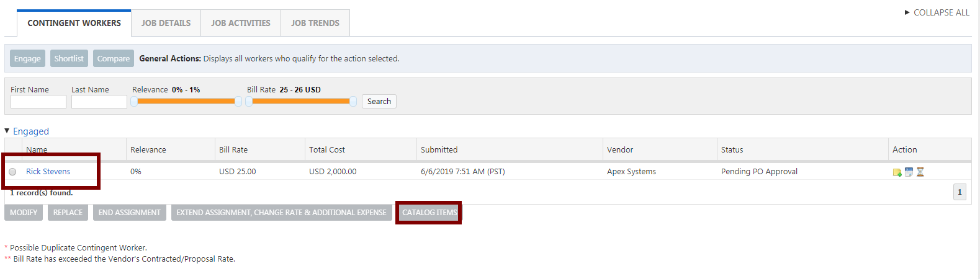Click the USD 25.00 bill rate cell
The width and height of the screenshot is (980, 279).
point(237,172)
